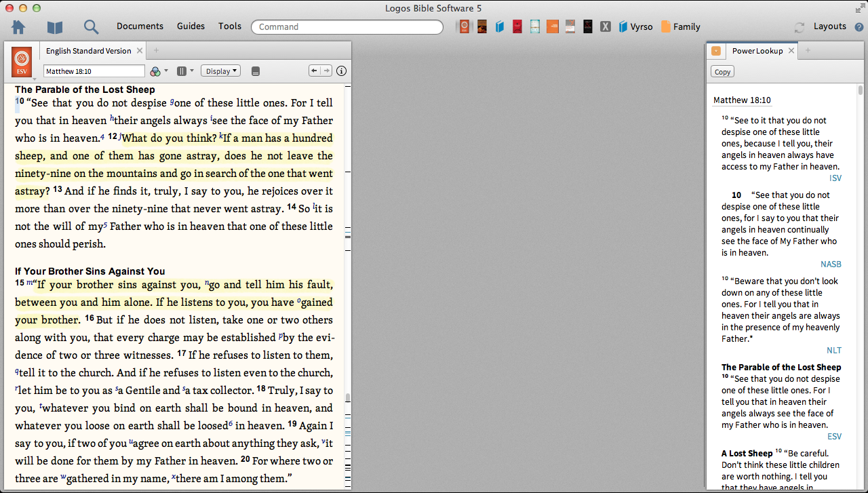Screen dimensions: 868x493
Task: Click the Search magnifying glass icon
Action: point(91,27)
